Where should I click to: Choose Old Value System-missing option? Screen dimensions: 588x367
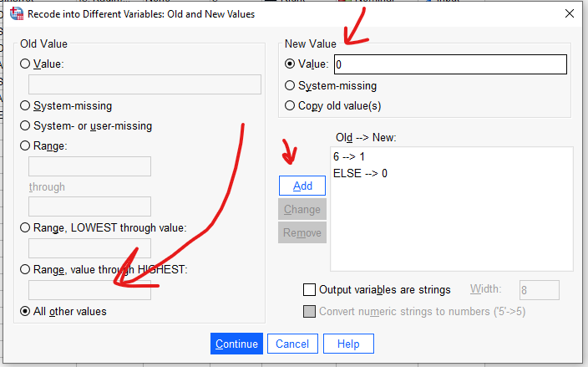[x=25, y=106]
